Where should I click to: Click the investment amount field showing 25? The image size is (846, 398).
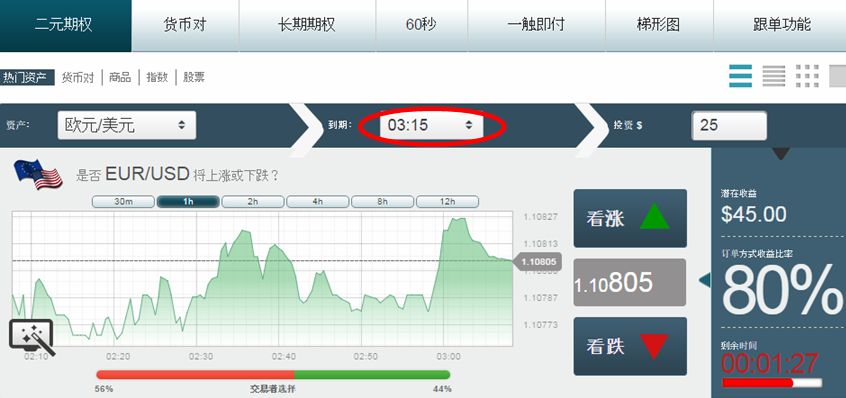click(729, 125)
